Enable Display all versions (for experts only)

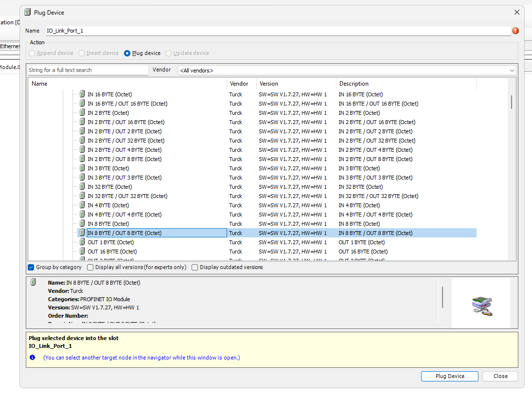(90, 268)
